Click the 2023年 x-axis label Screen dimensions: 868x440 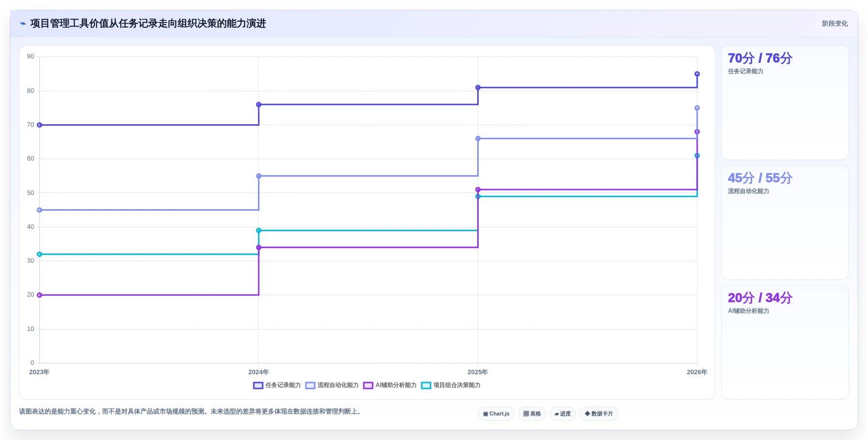39,372
